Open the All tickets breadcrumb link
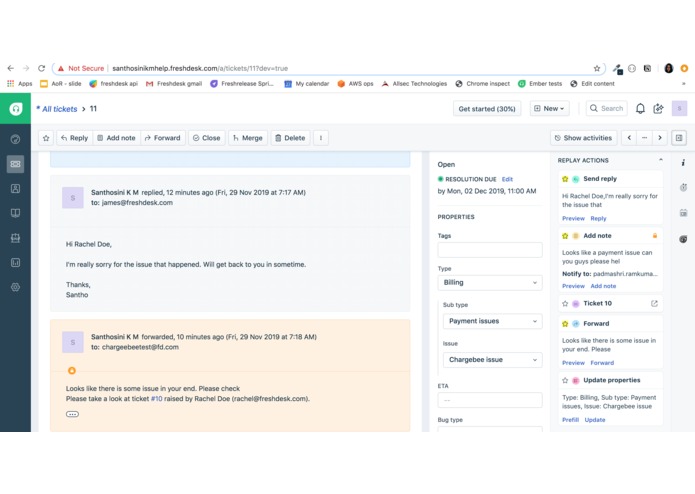695x494 pixels. pyautogui.click(x=59, y=109)
